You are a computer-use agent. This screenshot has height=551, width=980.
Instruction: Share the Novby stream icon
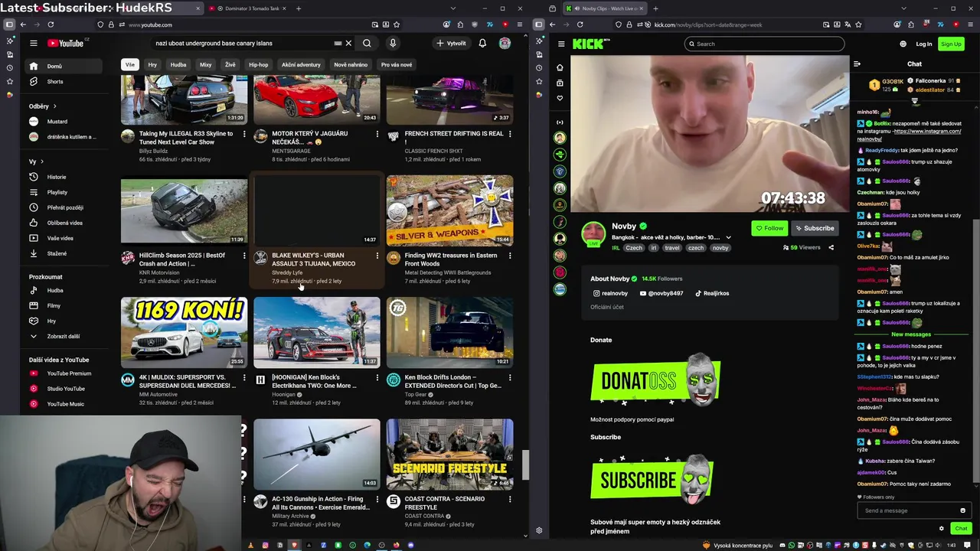click(831, 247)
